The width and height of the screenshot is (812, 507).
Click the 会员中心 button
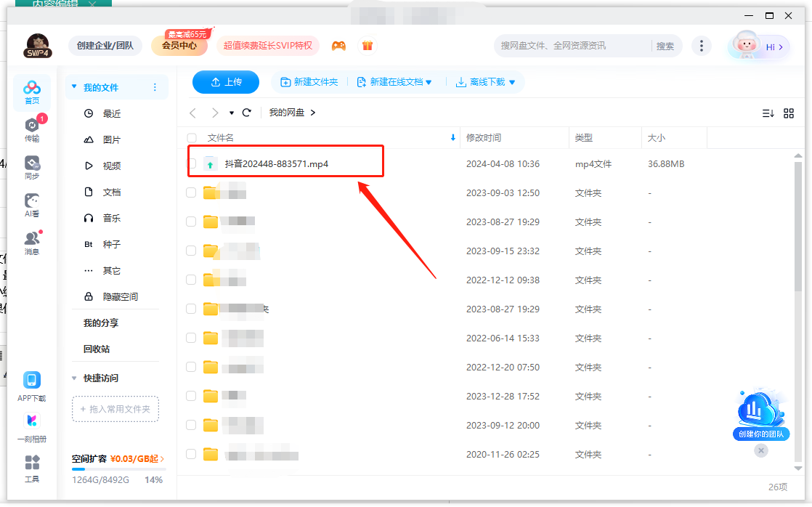179,46
